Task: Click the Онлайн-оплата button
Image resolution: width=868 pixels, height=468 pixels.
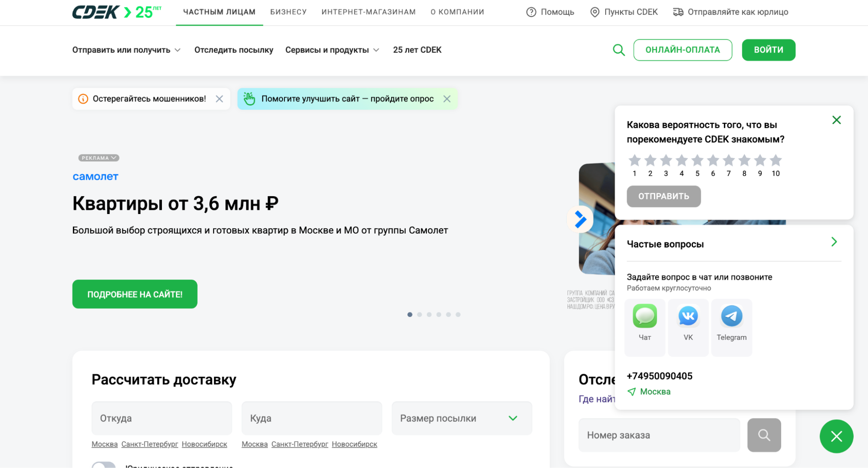Action: 683,50
